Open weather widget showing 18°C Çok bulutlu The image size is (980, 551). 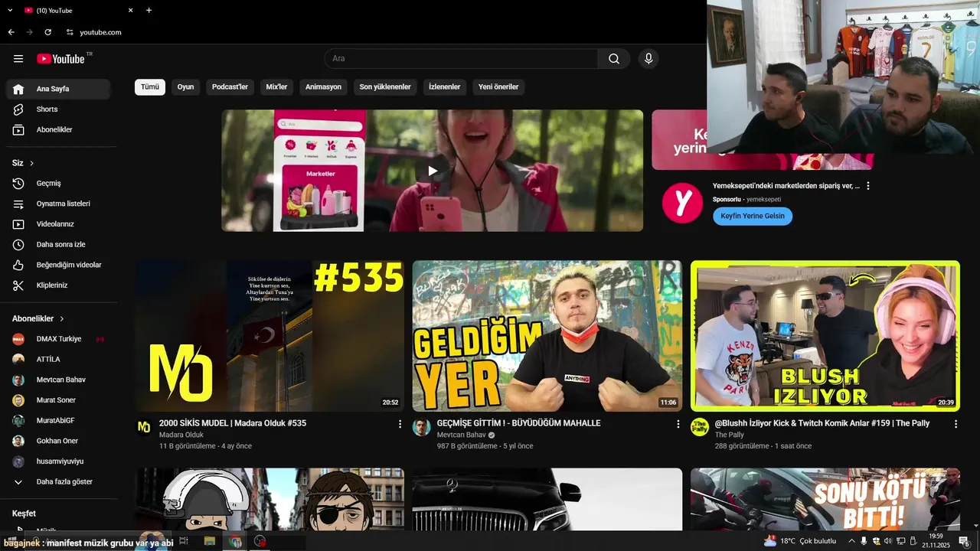pyautogui.click(x=800, y=541)
